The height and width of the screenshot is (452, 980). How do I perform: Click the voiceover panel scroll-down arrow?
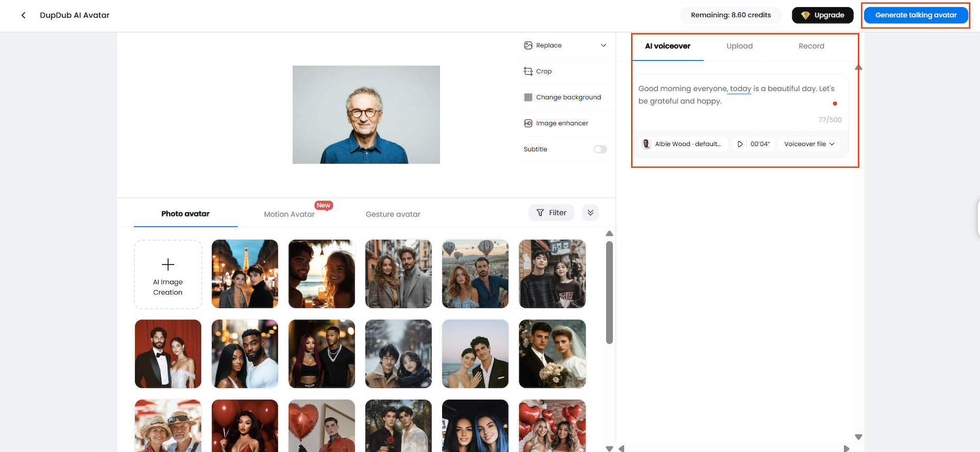[858, 437]
